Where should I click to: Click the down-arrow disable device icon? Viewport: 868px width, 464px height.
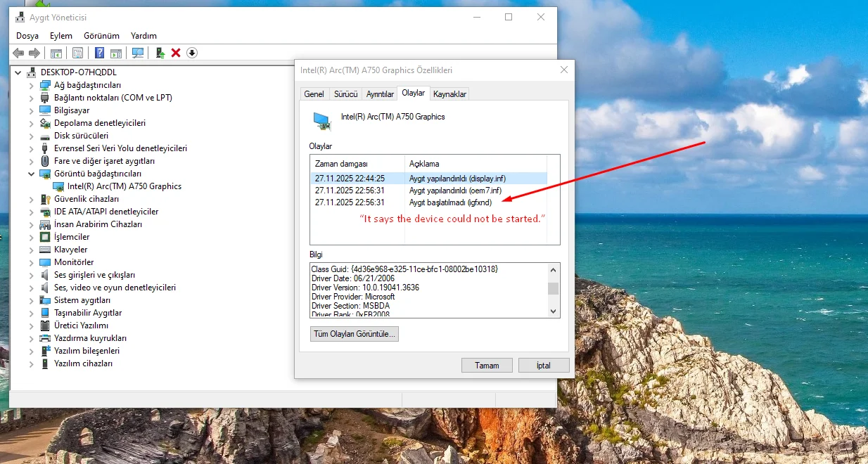pyautogui.click(x=191, y=53)
